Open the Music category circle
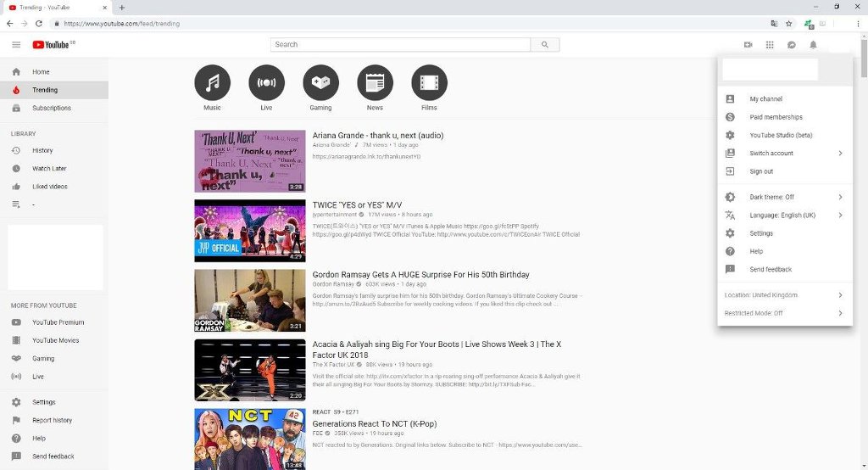868x470 pixels. click(212, 82)
